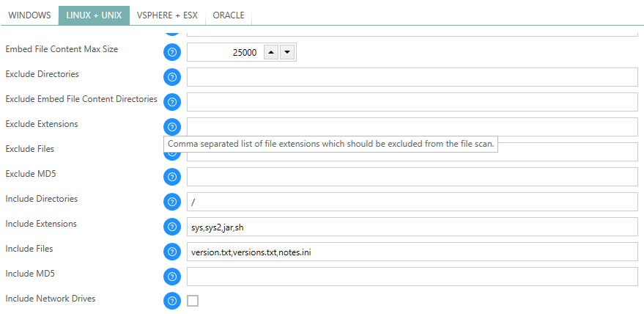Click the Include Files text box
This screenshot has height=314, width=644.
point(412,252)
